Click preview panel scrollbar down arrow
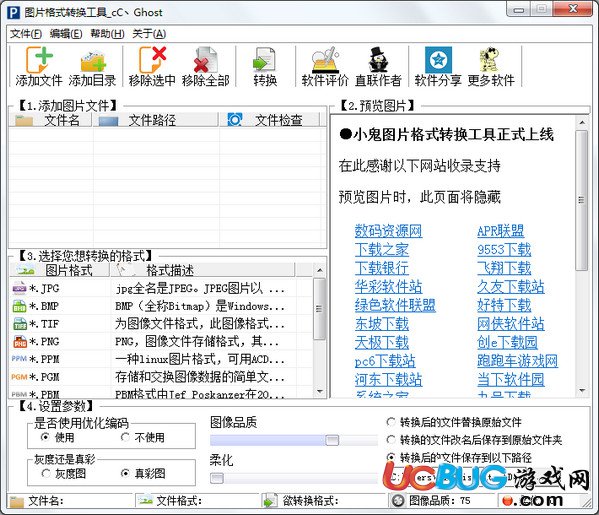Viewport: 599px width, 515px height. coord(582,390)
